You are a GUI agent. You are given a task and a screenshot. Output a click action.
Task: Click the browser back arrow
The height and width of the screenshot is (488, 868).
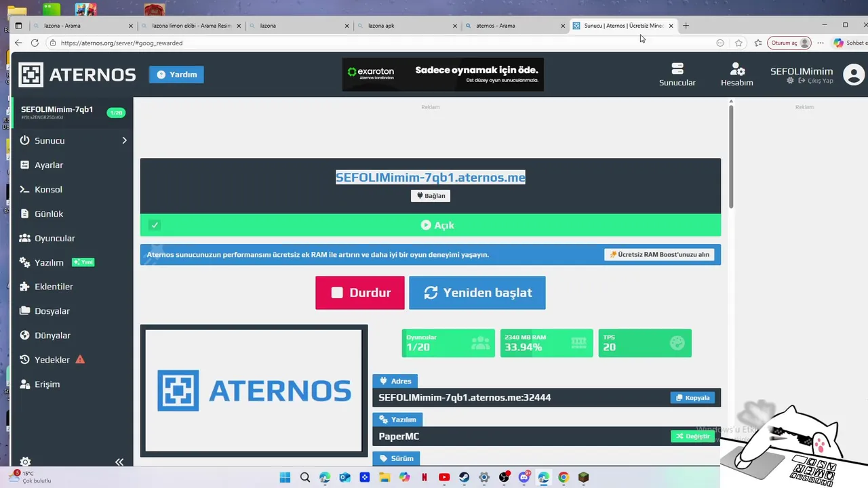18,43
